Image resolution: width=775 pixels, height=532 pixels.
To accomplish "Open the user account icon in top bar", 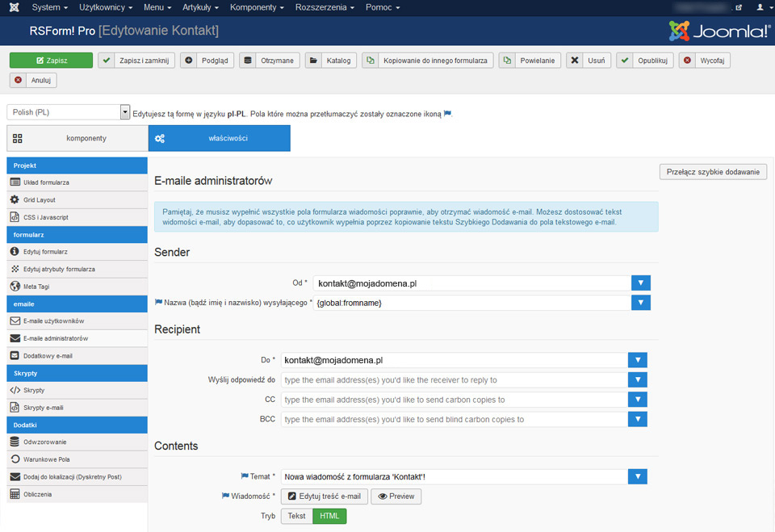I will click(760, 7).
